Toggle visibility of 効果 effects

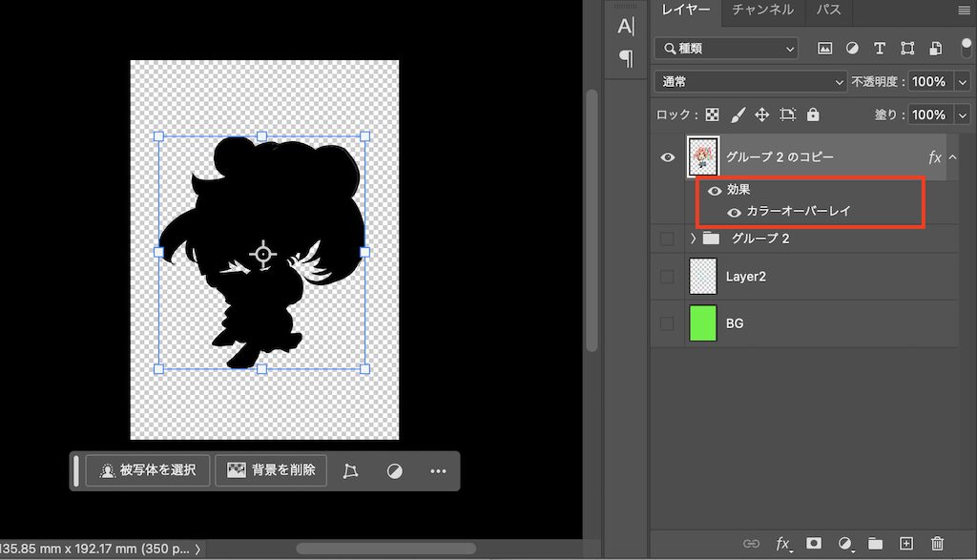point(715,191)
